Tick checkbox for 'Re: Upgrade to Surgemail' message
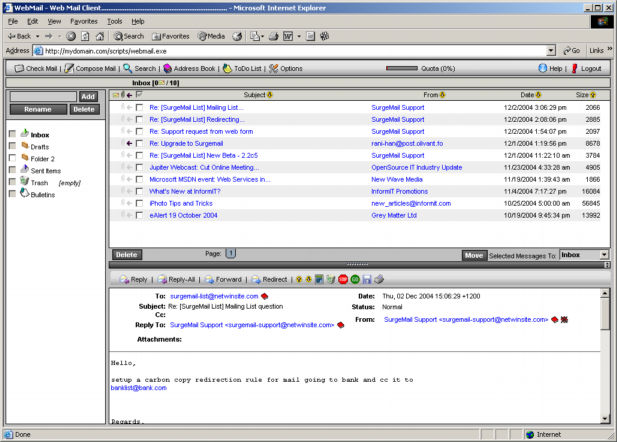Screen dimensions: 617x442 coord(139,143)
